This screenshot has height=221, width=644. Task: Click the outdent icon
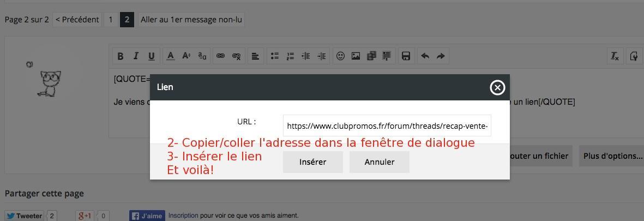pyautogui.click(x=305, y=56)
